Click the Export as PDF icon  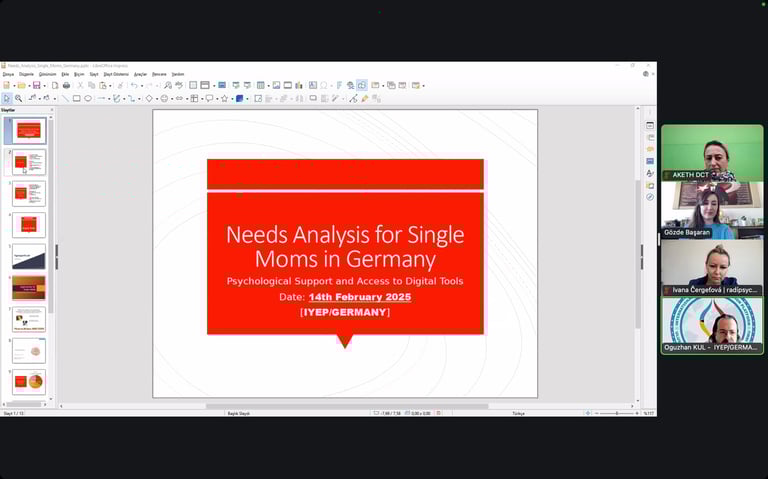tap(55, 86)
